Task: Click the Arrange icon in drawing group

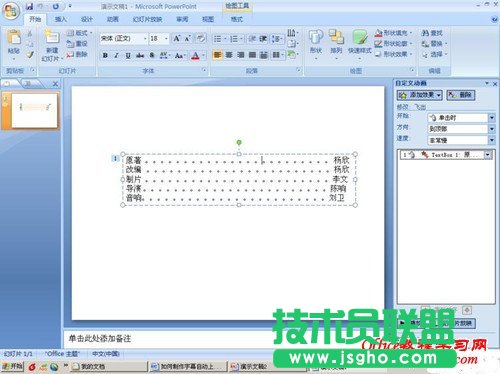Action: pos(336,37)
